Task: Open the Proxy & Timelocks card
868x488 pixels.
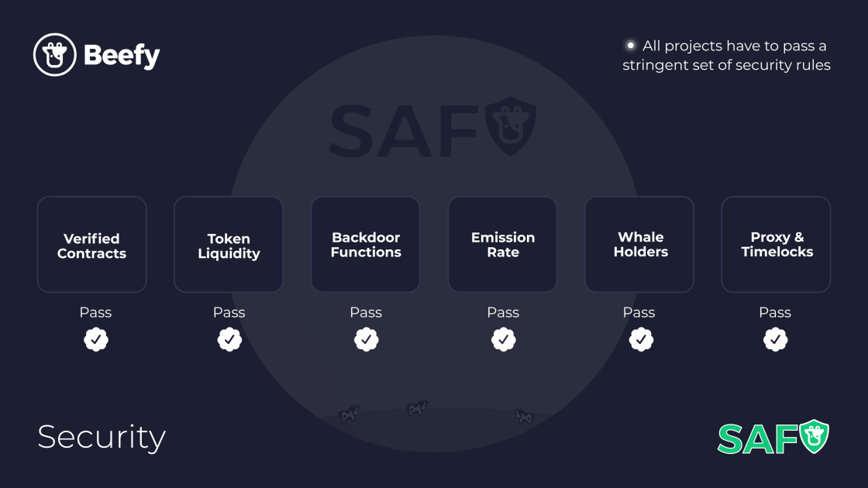Action: point(776,244)
